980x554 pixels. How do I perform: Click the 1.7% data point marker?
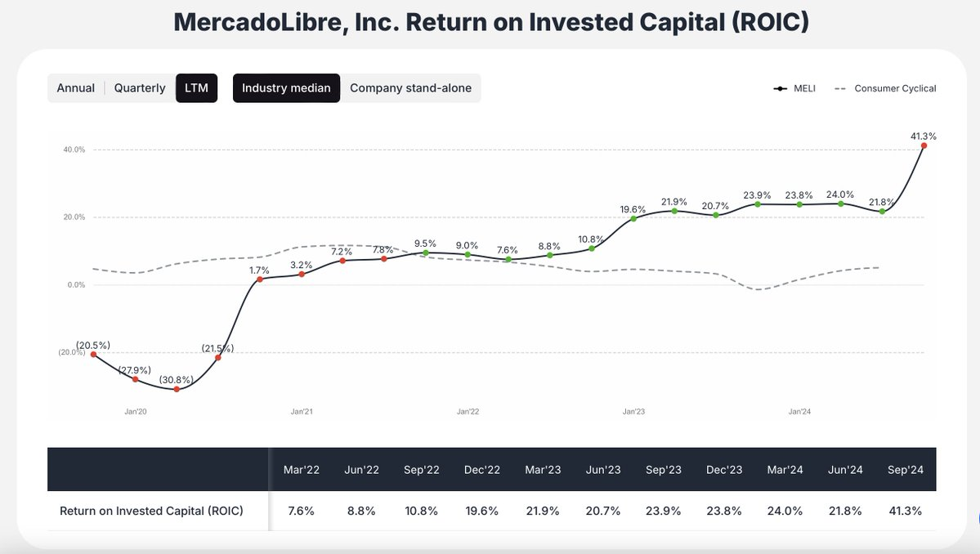tap(260, 280)
